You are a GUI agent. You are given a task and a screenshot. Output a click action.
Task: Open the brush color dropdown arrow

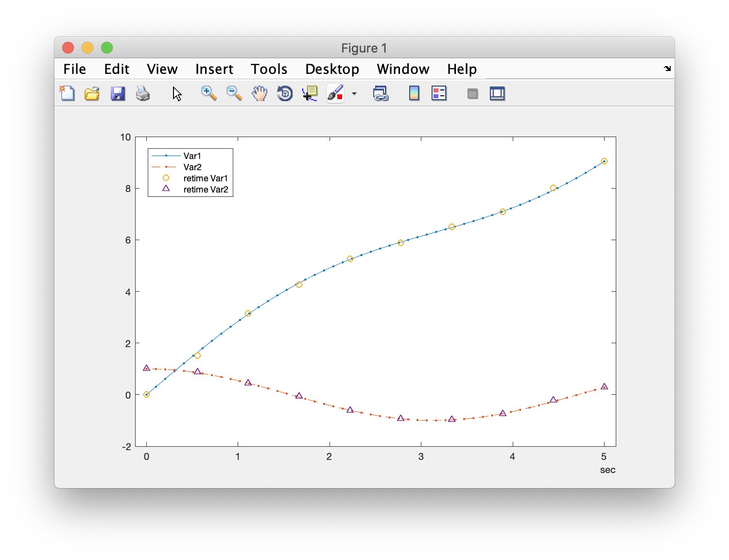(x=354, y=93)
